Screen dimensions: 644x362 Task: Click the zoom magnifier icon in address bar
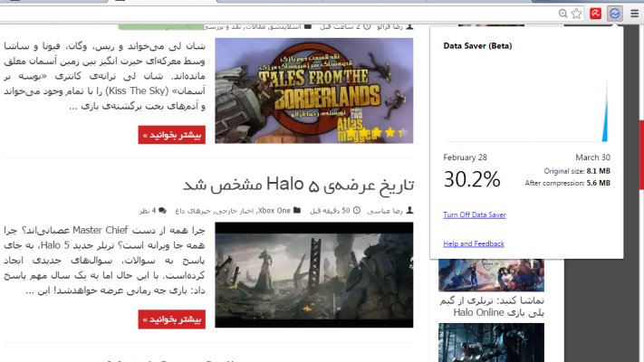tap(562, 14)
